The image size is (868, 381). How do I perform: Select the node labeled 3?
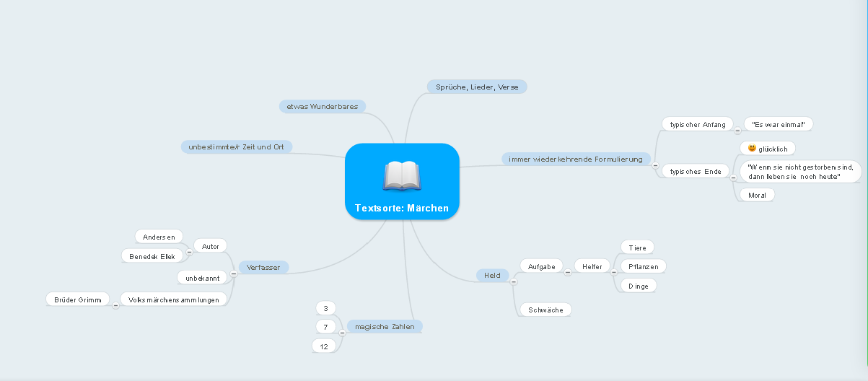pyautogui.click(x=326, y=308)
